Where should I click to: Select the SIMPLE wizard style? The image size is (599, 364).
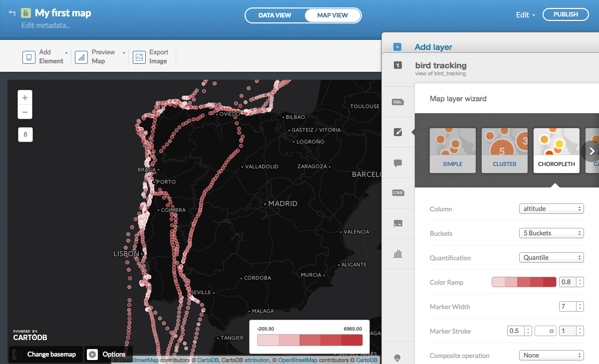pyautogui.click(x=452, y=150)
